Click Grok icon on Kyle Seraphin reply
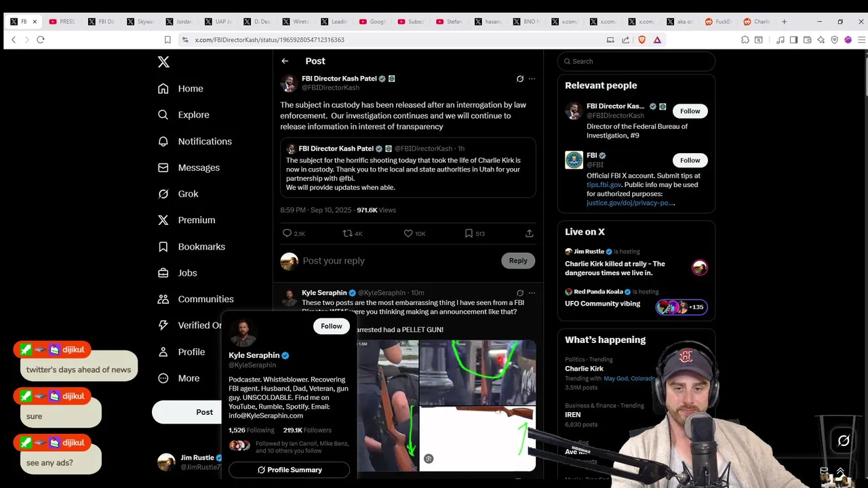 (x=520, y=293)
